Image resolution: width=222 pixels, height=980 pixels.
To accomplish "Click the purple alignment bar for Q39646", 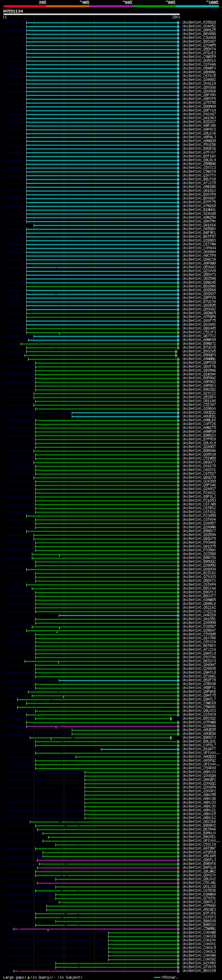I will click(102, 726).
